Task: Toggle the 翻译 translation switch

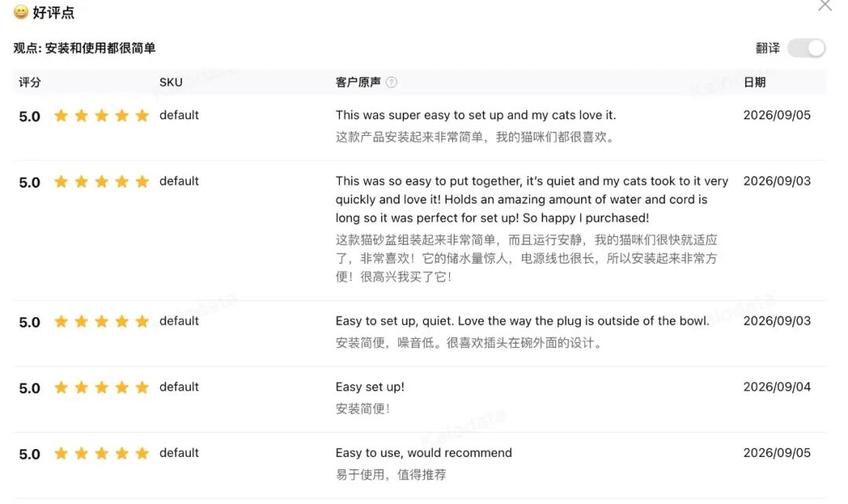Action: [x=806, y=48]
